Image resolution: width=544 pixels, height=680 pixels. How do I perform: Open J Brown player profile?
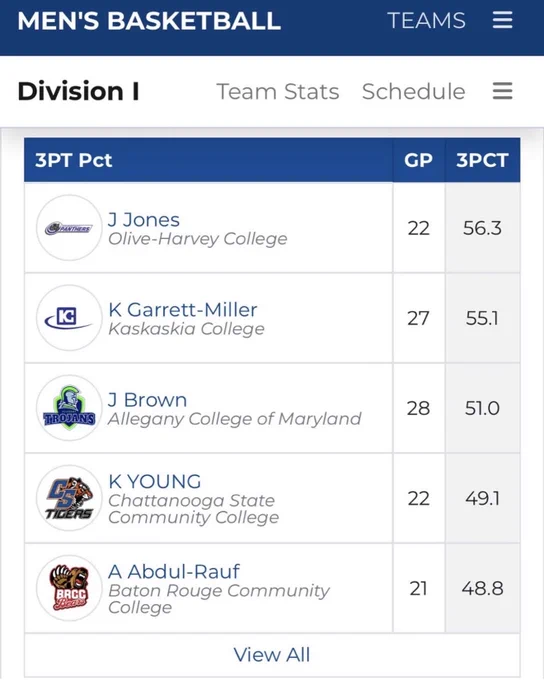[147, 400]
